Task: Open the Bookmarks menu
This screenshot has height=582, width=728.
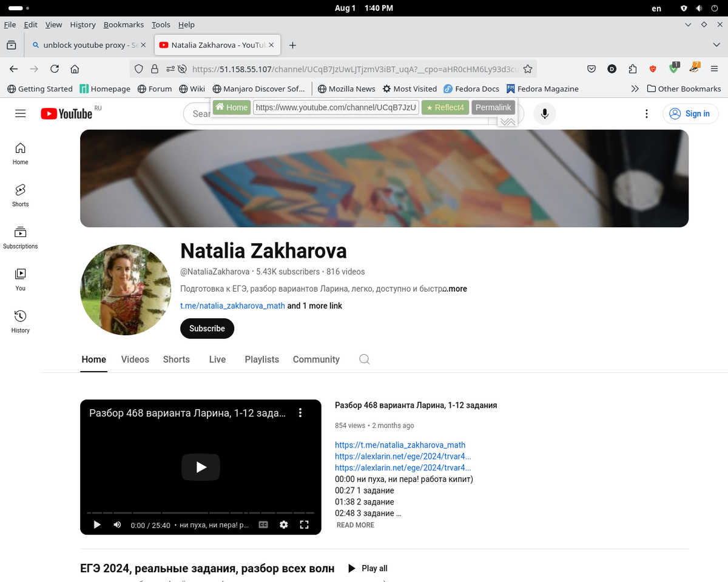Action: tap(124, 25)
